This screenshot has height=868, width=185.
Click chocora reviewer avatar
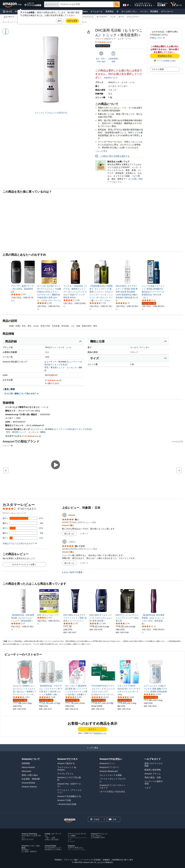click(x=64, y=515)
